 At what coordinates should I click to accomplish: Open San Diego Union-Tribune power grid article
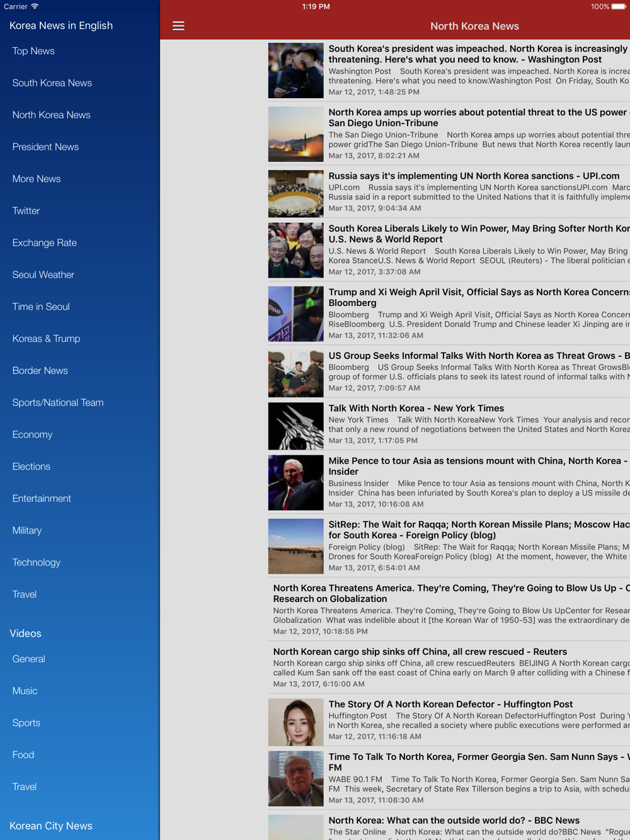(x=479, y=118)
